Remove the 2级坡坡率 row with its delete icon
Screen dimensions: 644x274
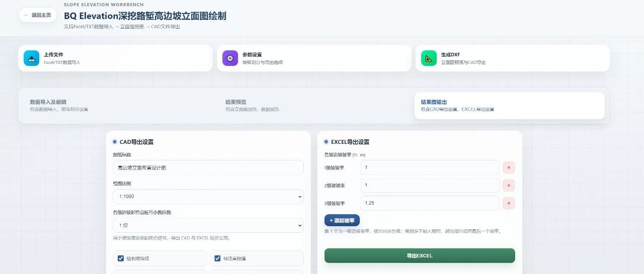pos(509,186)
